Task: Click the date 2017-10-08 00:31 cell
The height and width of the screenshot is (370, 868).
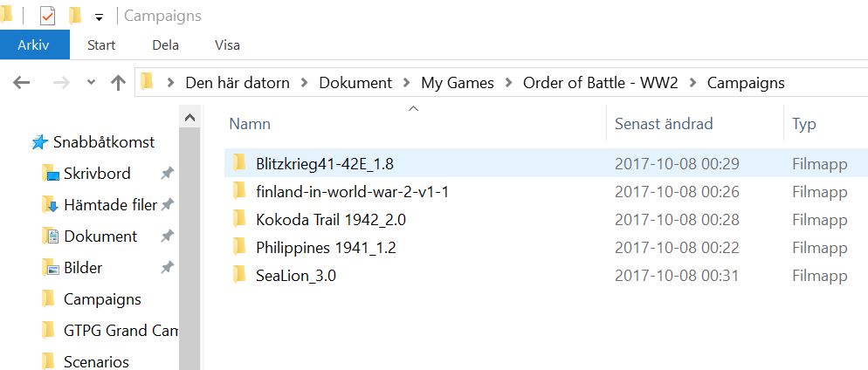Action: click(x=677, y=275)
